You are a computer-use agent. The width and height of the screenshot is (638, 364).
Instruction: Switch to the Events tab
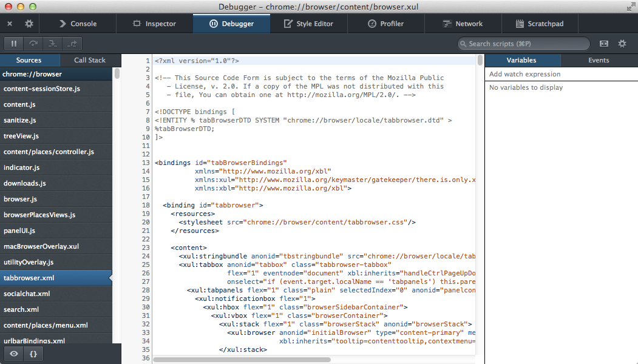pos(599,60)
